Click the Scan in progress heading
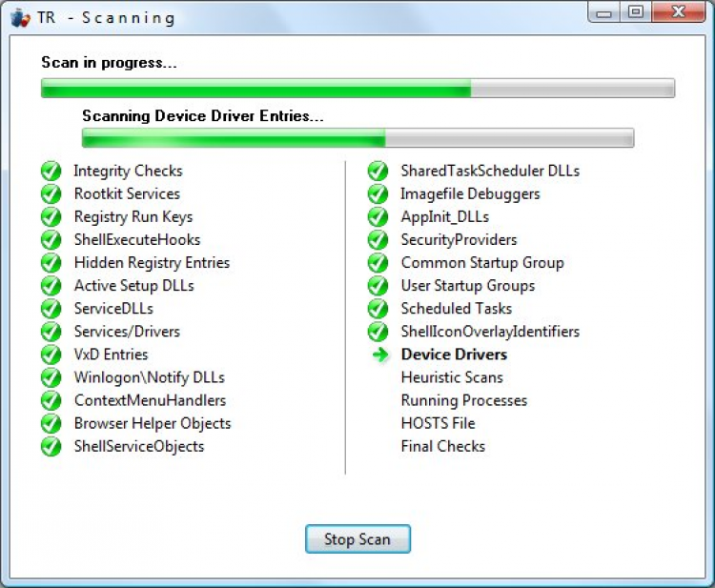This screenshot has height=588, width=715. point(109,63)
